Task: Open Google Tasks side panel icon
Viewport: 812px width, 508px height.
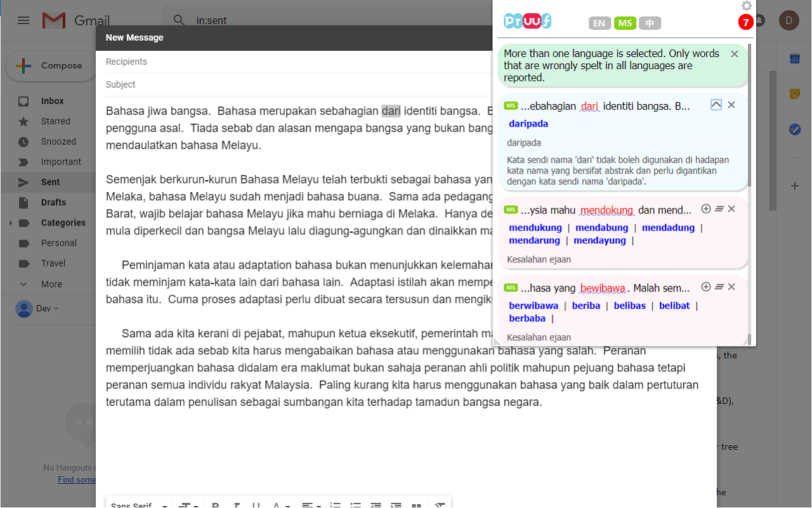Action: 794,129
